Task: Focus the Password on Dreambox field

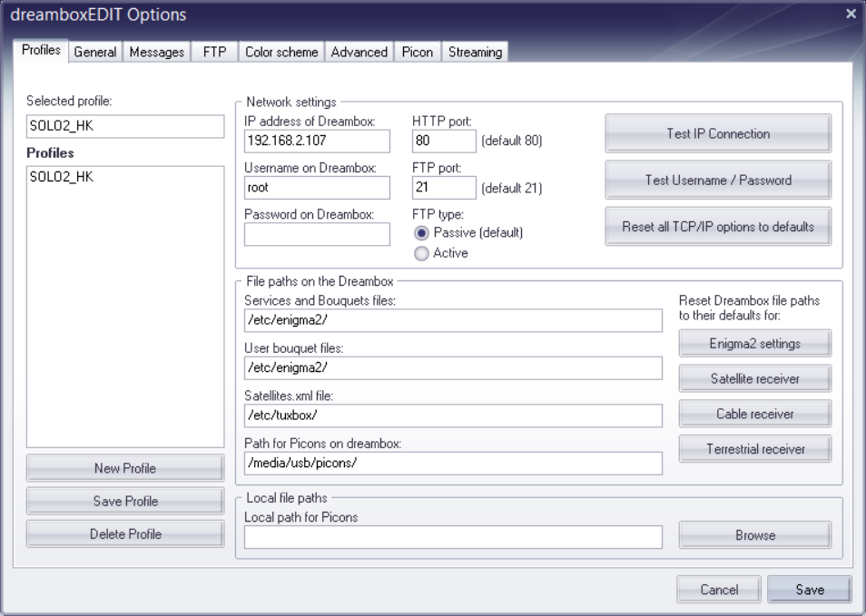Action: pos(317,234)
